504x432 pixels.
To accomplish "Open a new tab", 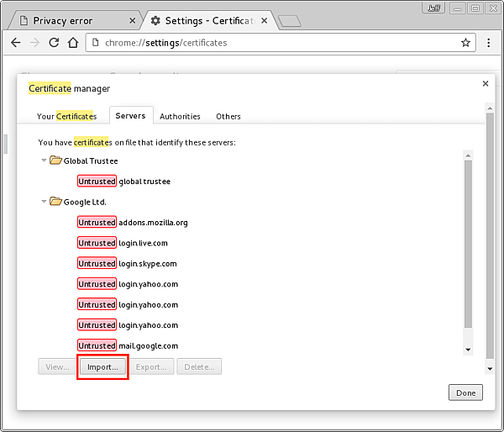I will point(289,21).
